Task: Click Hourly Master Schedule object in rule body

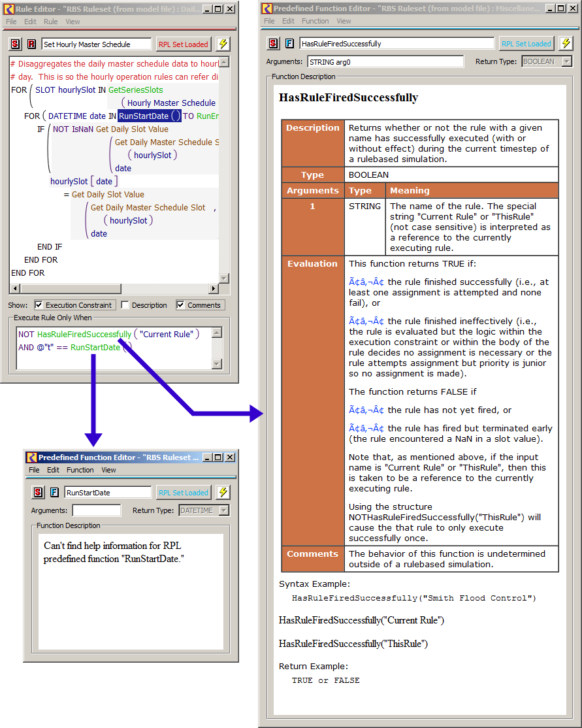Action: click(x=171, y=103)
